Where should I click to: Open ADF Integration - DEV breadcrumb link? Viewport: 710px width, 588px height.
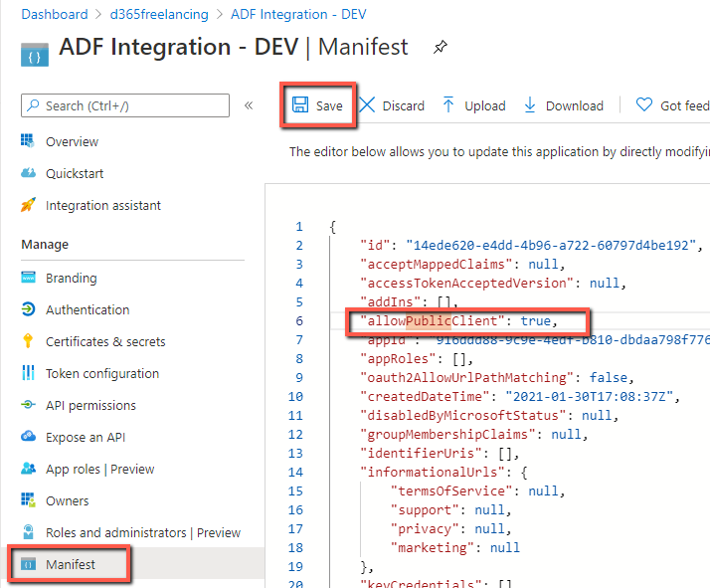tap(298, 14)
